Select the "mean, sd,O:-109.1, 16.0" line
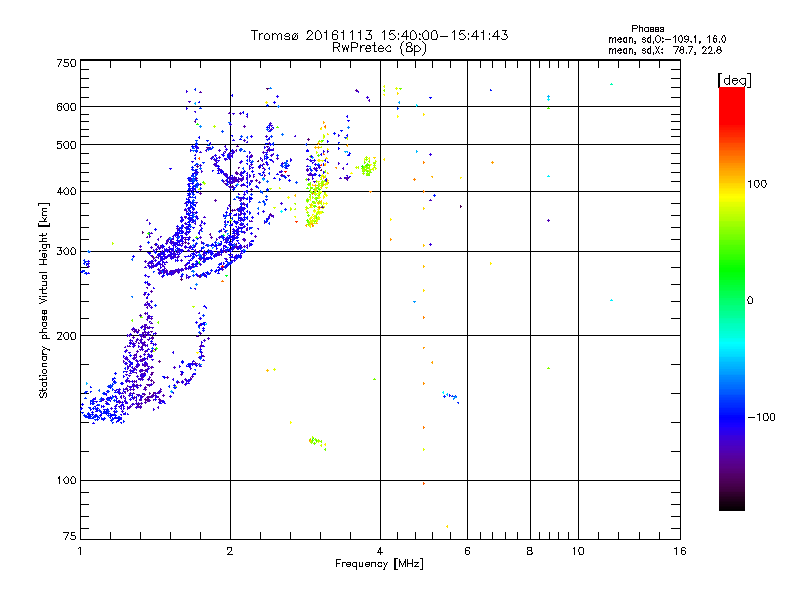The height and width of the screenshot is (600, 800). point(667,39)
